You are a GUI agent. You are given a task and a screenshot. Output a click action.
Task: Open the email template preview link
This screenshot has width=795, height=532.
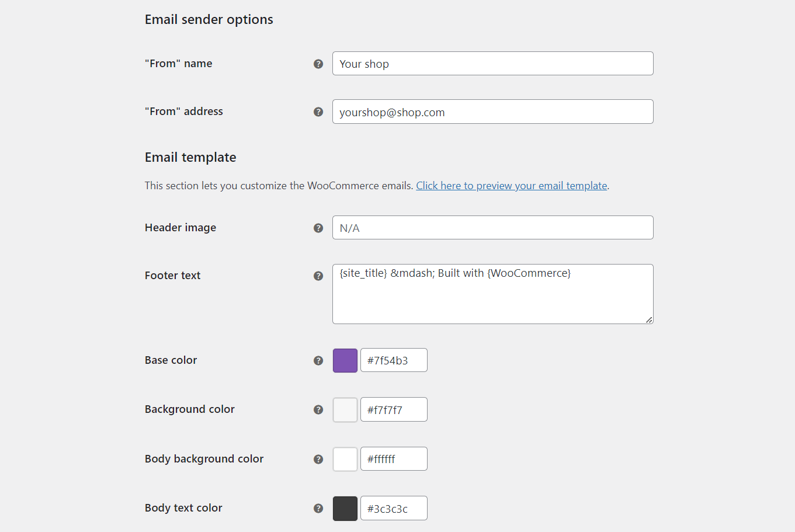[512, 186]
